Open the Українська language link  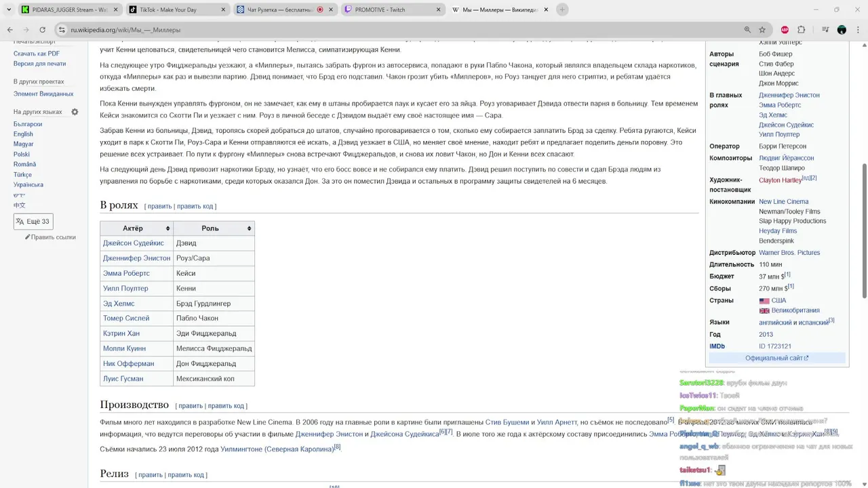tap(28, 185)
